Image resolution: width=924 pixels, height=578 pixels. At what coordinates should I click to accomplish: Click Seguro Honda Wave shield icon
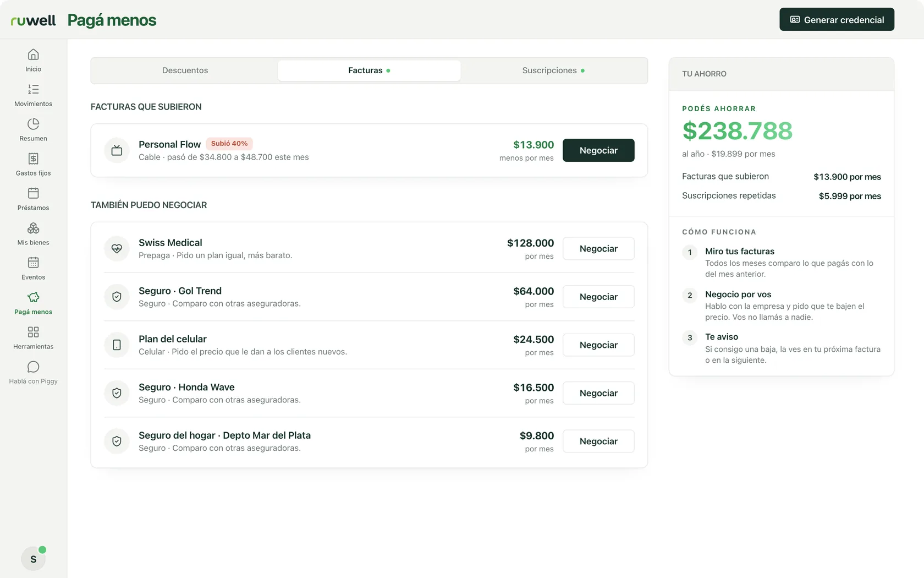point(117,393)
